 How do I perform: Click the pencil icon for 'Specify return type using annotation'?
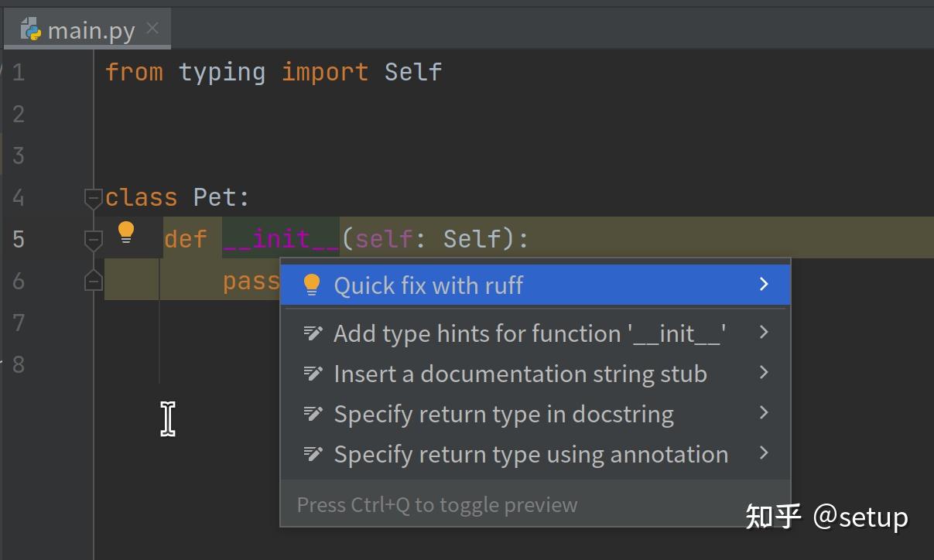coord(313,453)
